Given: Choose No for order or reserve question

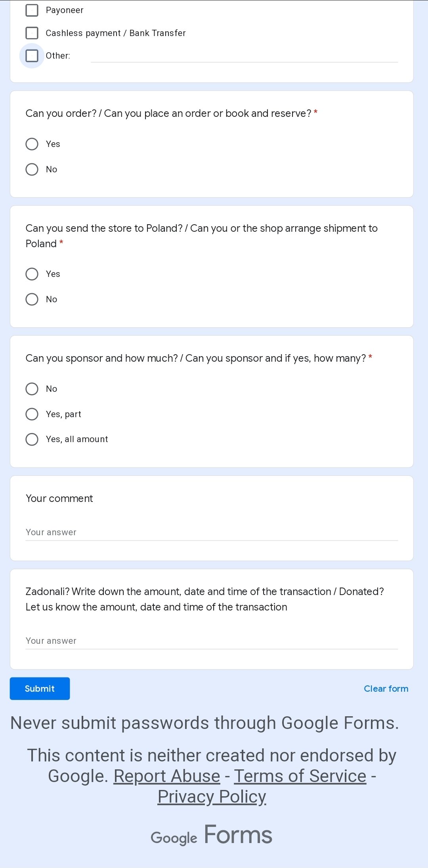Looking at the screenshot, I should (x=32, y=170).
